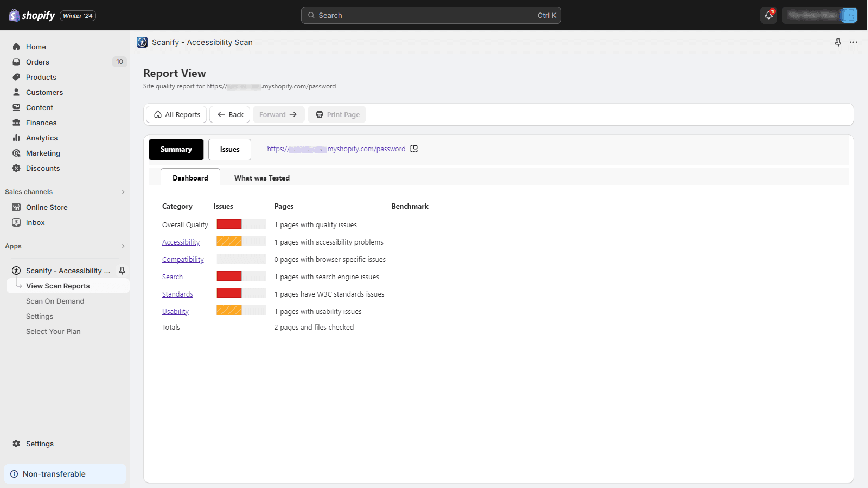Screen dimensions: 868x488
Task: Expand the Sales channels section
Action: pos(123,192)
